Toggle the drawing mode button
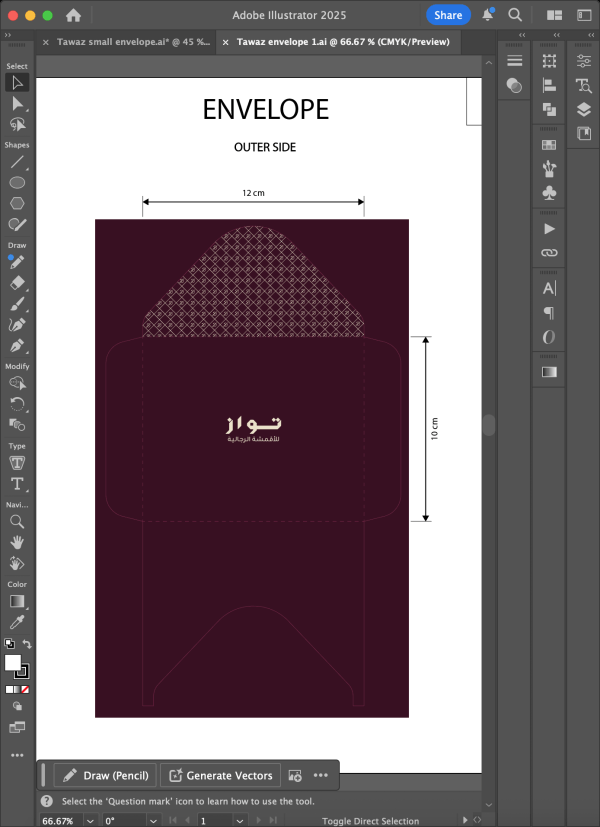600x827 pixels. [x=17, y=706]
